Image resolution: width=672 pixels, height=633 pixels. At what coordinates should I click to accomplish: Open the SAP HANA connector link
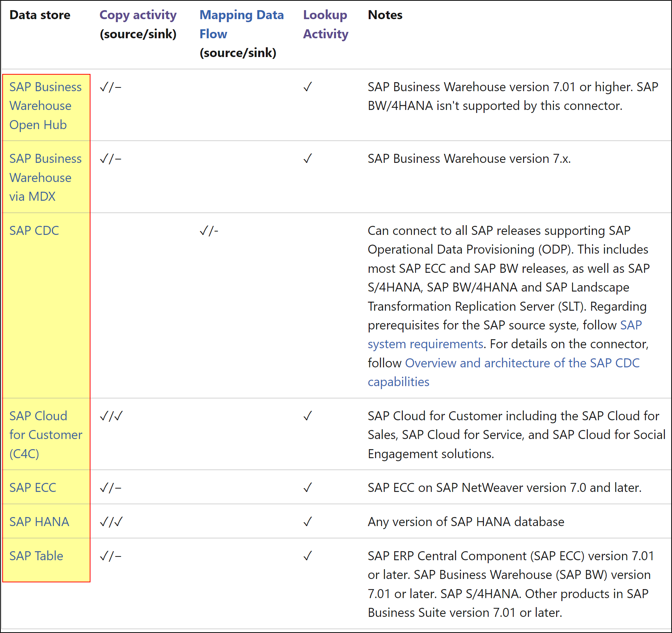(39, 522)
